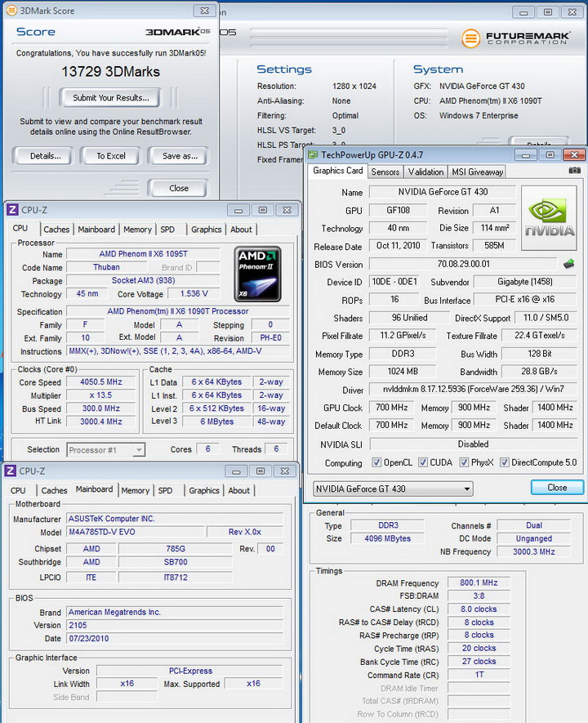Close the 3DMark Score window via X
This screenshot has width=588, height=723.
205,11
